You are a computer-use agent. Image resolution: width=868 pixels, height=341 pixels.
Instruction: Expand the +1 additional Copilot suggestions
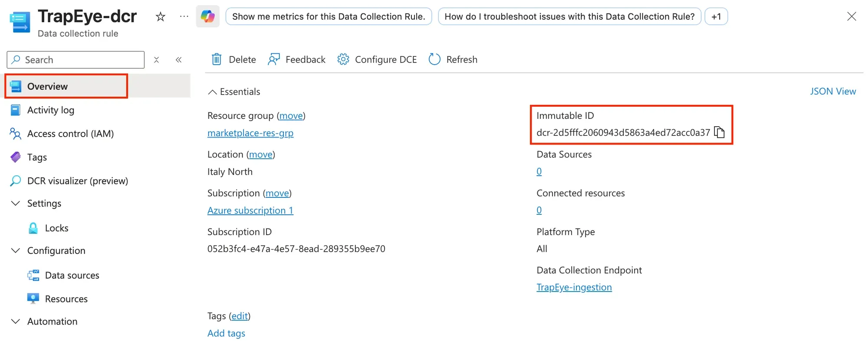(716, 16)
